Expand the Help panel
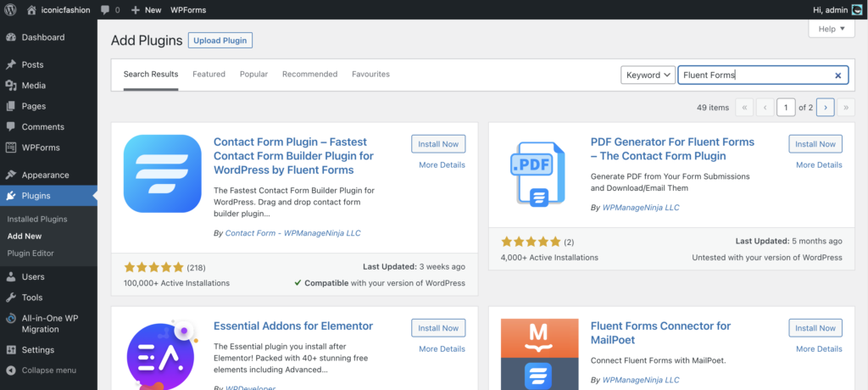The image size is (868, 390). 832,29
